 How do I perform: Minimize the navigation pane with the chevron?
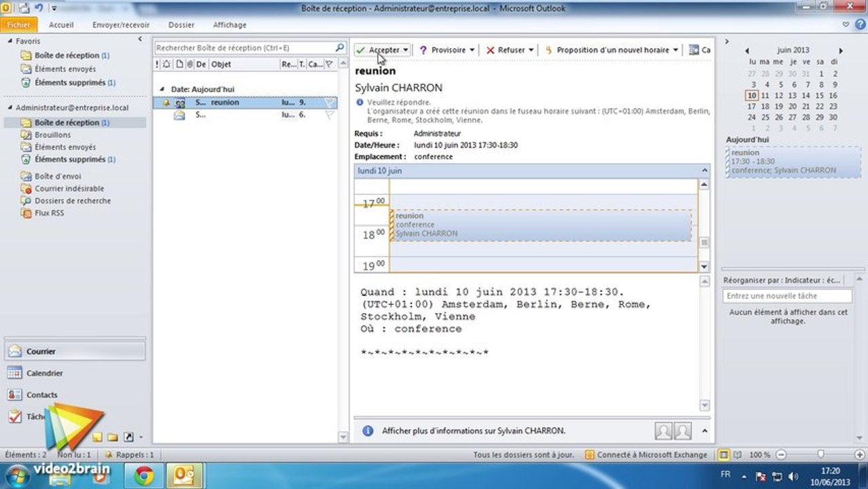point(140,39)
